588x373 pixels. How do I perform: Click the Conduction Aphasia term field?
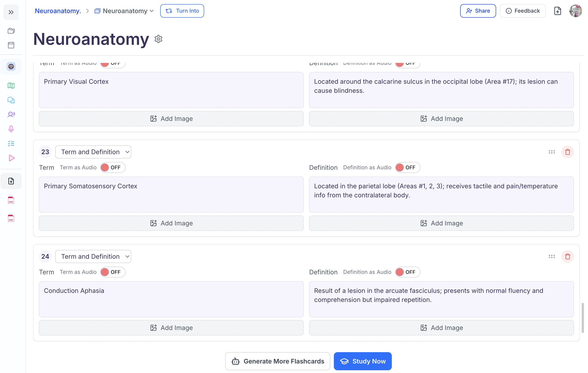click(x=171, y=299)
